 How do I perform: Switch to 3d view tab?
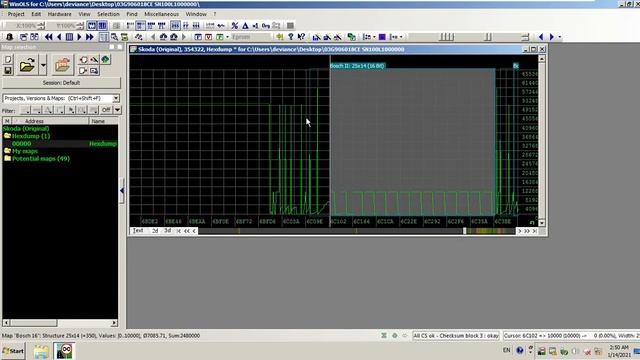click(167, 231)
